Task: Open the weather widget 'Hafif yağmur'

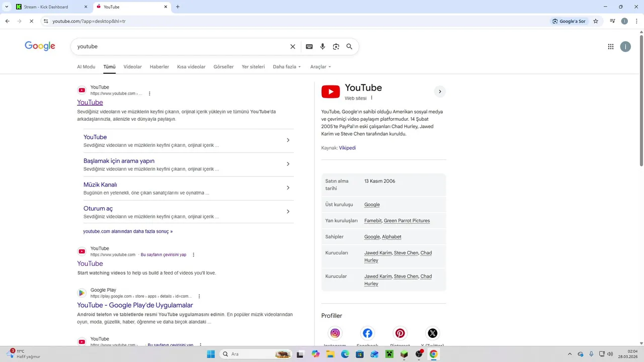Action: pyautogui.click(x=23, y=354)
